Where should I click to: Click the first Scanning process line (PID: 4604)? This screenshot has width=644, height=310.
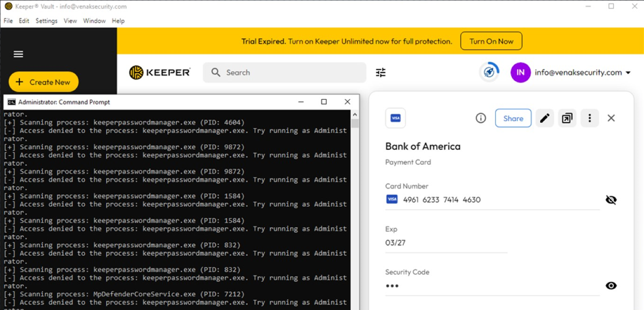tap(124, 122)
